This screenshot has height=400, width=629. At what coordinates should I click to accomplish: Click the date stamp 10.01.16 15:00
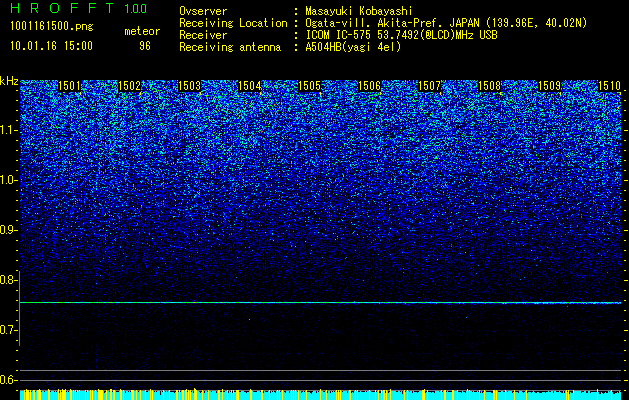point(51,46)
